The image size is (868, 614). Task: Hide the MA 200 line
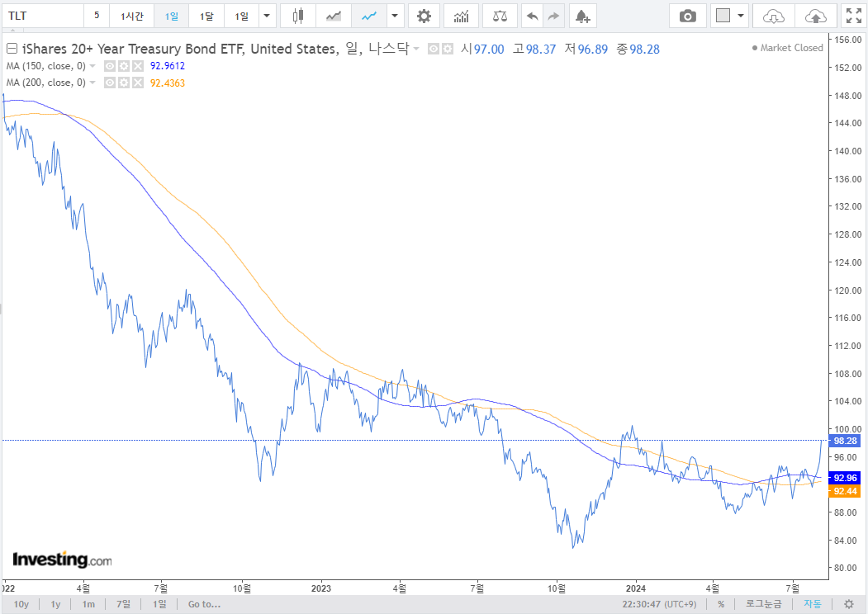coord(110,83)
